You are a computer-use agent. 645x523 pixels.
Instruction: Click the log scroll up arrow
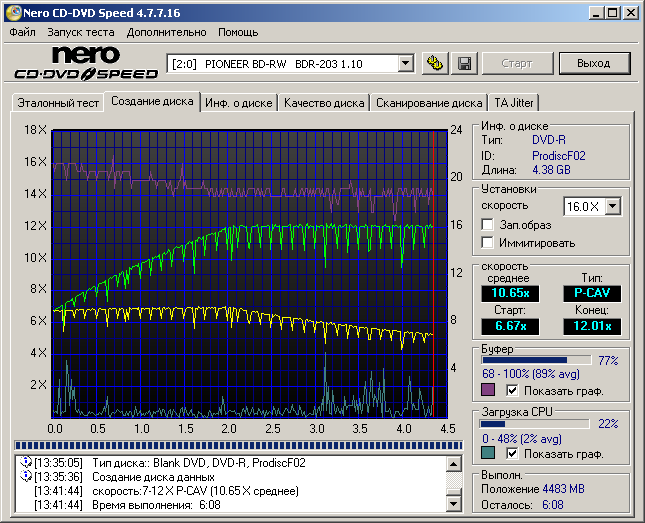(454, 464)
